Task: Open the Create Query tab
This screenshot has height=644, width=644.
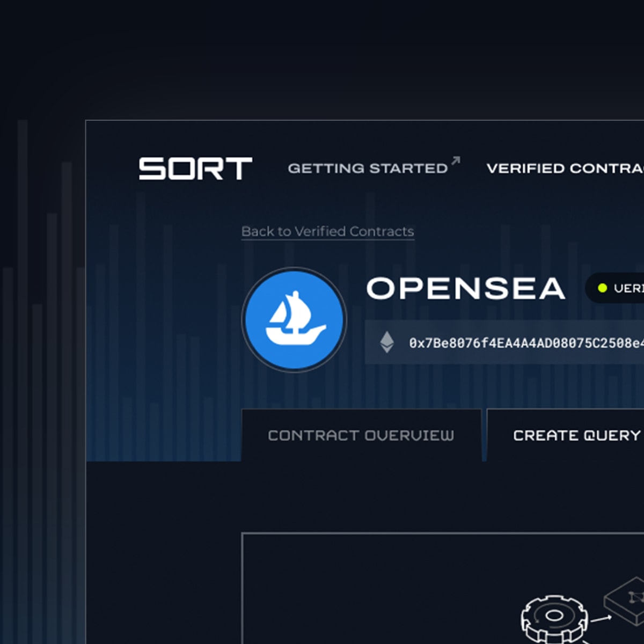Action: (x=577, y=435)
